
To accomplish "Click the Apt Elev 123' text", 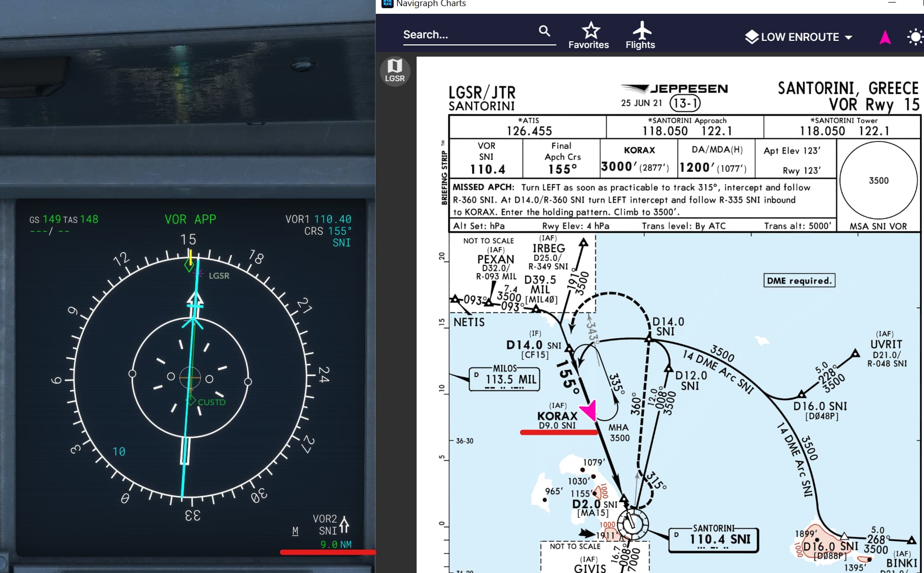I will click(x=792, y=151).
